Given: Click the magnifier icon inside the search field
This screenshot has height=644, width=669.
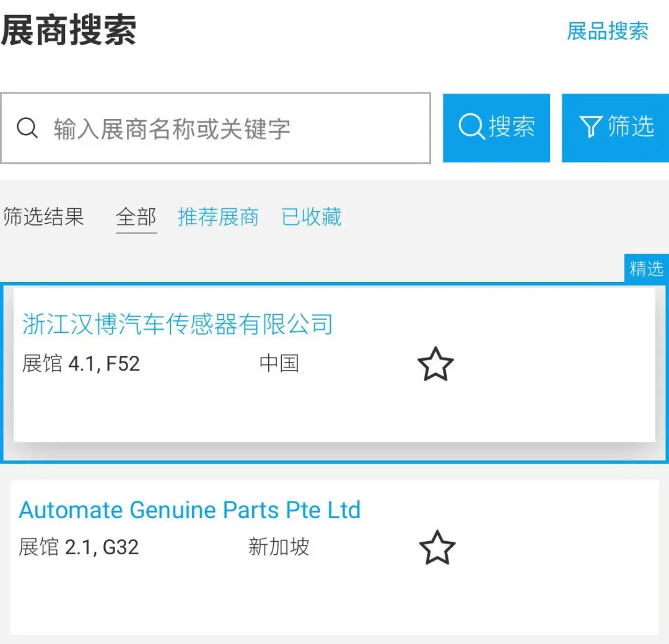Looking at the screenshot, I should (x=27, y=128).
